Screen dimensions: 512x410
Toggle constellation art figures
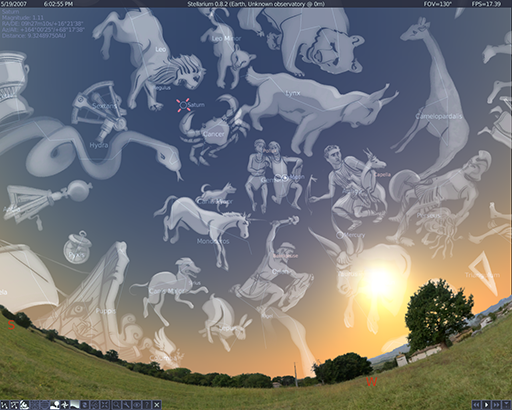point(25,405)
